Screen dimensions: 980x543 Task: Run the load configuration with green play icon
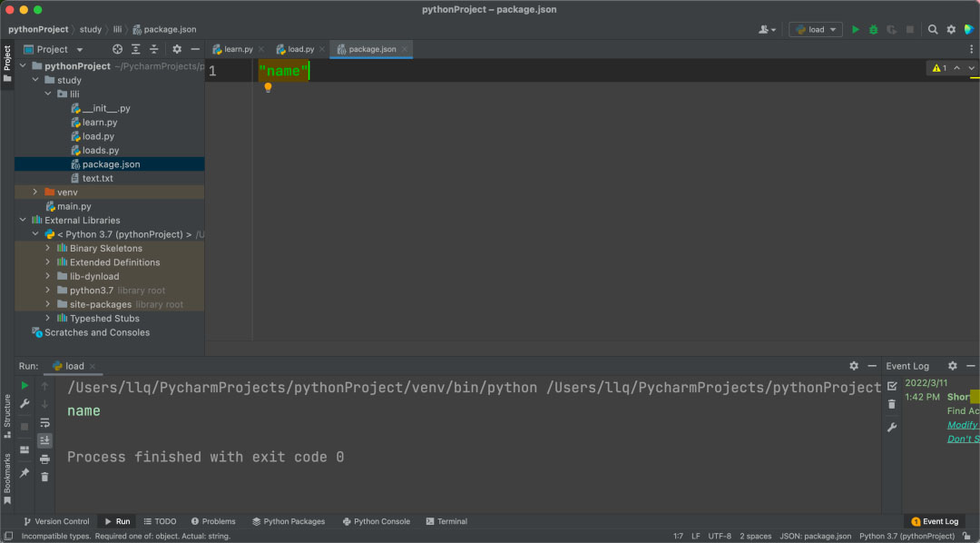856,29
